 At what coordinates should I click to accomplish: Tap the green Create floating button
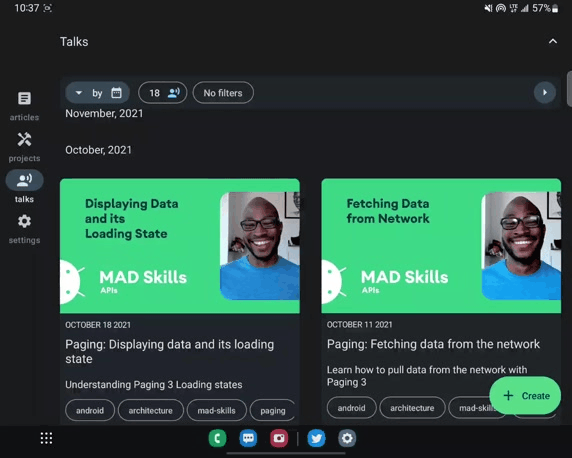pos(525,396)
